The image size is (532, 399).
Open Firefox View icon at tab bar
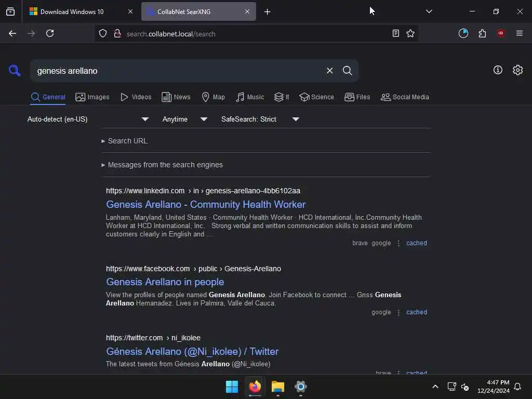pos(10,11)
